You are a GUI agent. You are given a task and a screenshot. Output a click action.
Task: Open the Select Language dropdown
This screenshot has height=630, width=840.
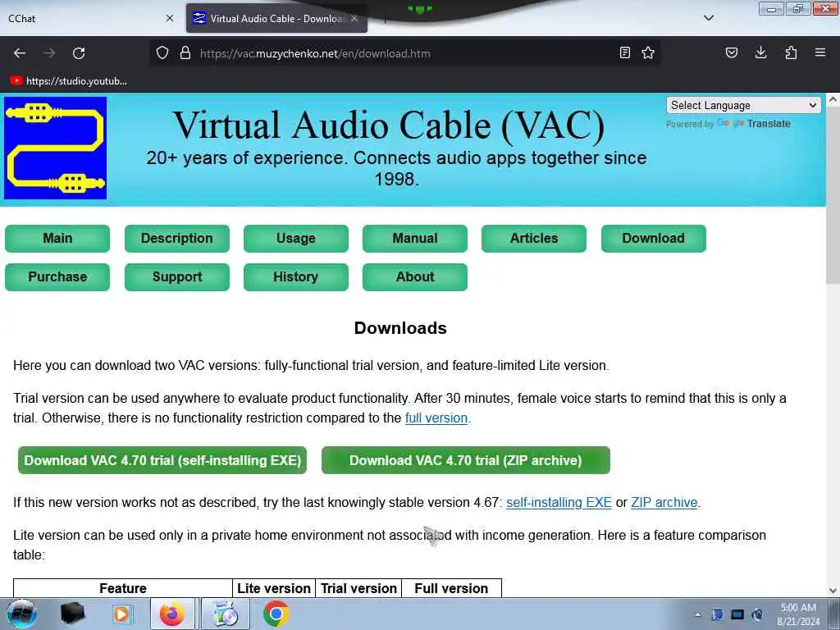click(x=743, y=106)
